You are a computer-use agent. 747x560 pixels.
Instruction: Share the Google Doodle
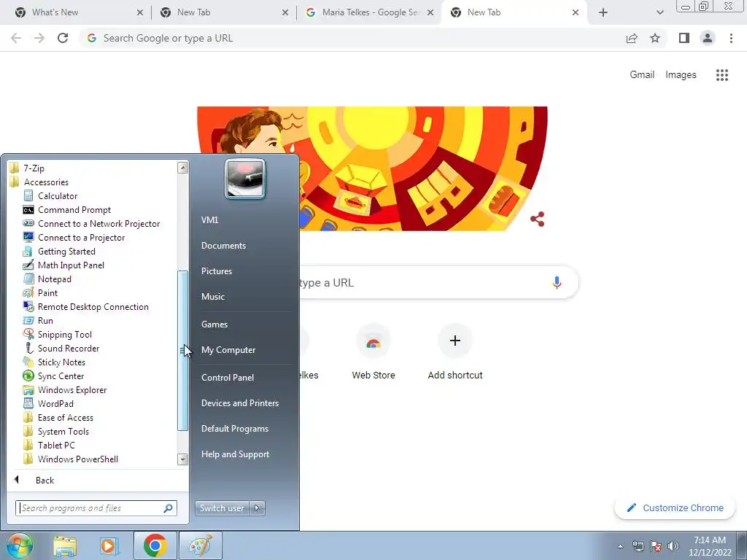(x=538, y=219)
